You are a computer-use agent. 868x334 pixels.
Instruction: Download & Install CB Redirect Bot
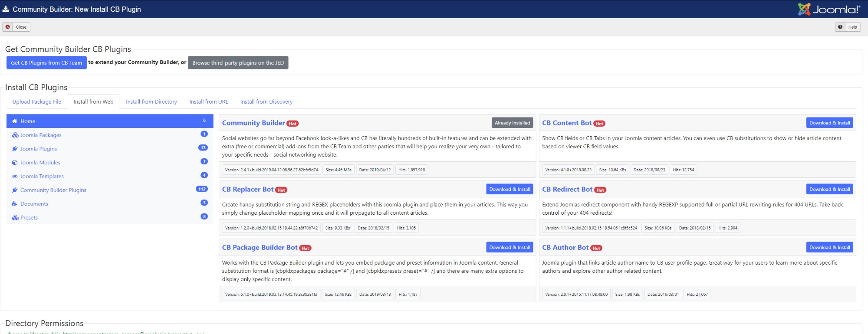(x=829, y=189)
